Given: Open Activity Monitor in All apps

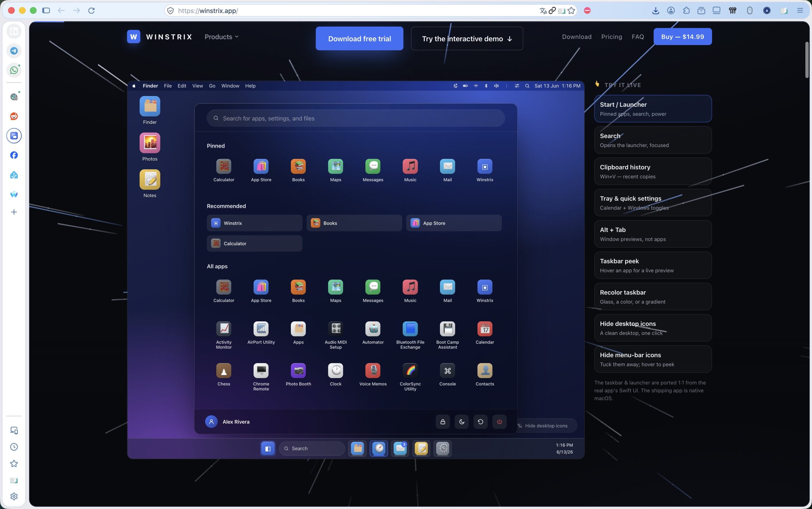Looking at the screenshot, I should coord(224,335).
